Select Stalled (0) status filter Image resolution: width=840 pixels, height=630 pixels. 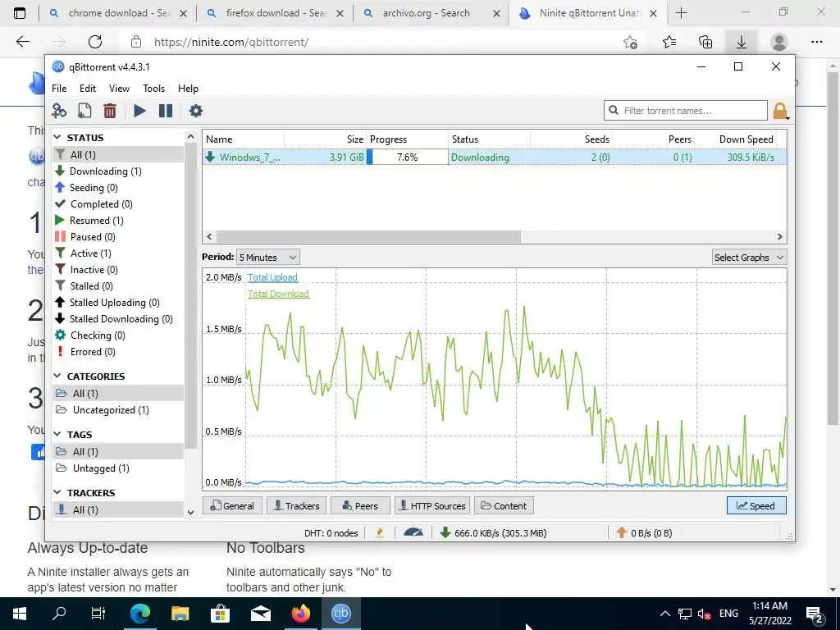(91, 286)
